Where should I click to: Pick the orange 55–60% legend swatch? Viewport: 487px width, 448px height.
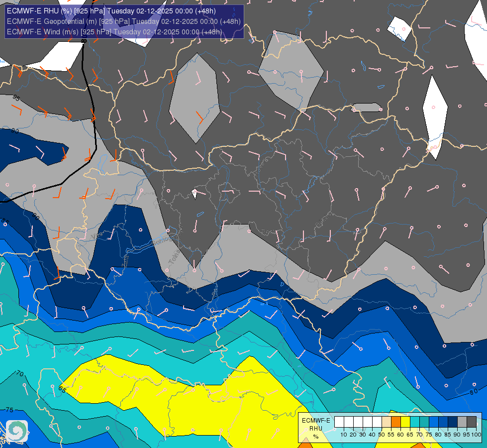[x=396, y=422]
